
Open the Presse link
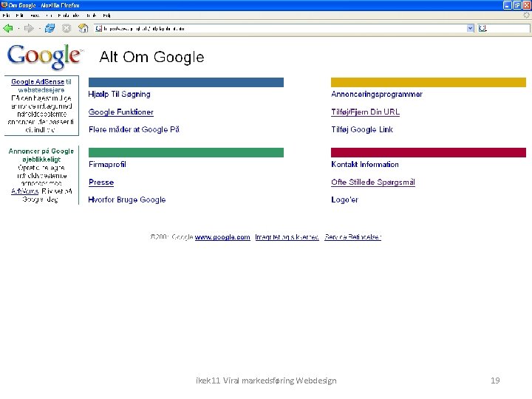(x=101, y=183)
